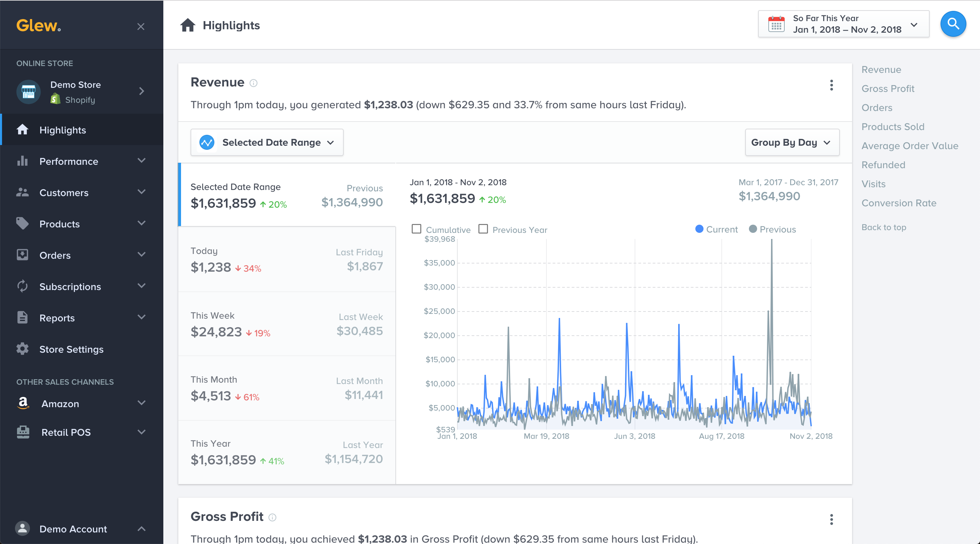Click the $1,364,990 previous period total in chart header
The image size is (980, 544).
click(769, 196)
